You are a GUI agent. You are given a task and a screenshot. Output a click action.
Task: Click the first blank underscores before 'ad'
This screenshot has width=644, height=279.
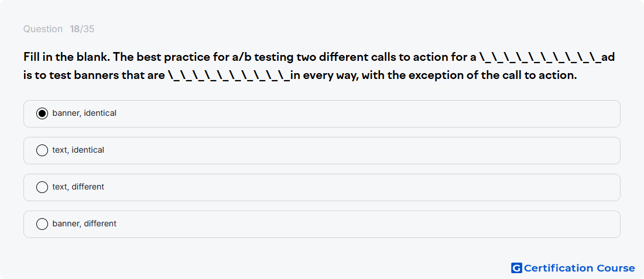click(540, 57)
